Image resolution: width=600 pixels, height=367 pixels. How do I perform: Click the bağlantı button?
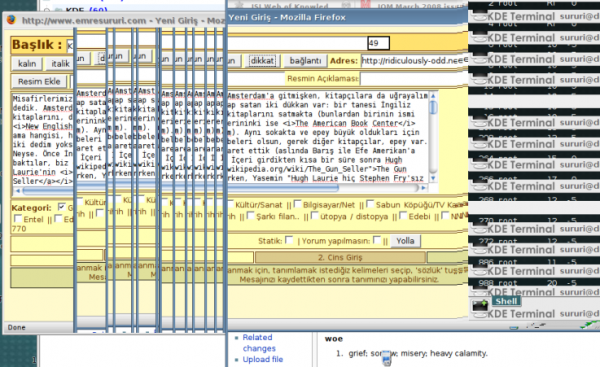tap(305, 60)
